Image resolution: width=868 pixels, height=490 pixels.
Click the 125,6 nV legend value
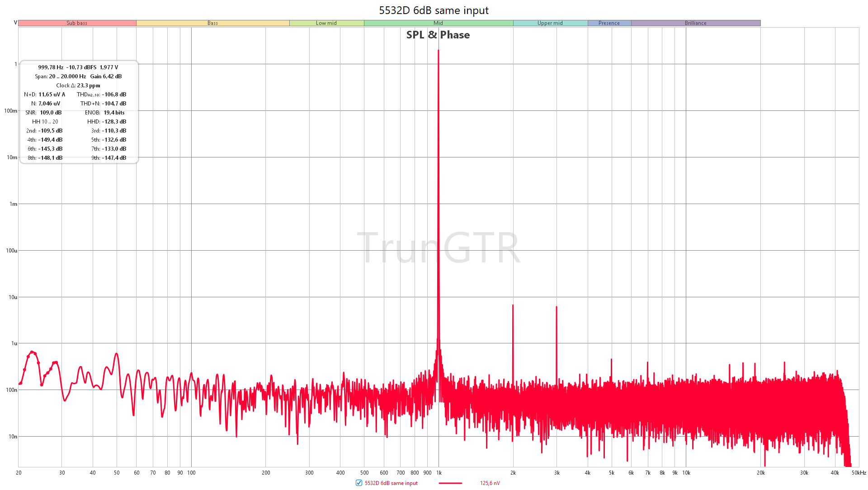(x=490, y=483)
